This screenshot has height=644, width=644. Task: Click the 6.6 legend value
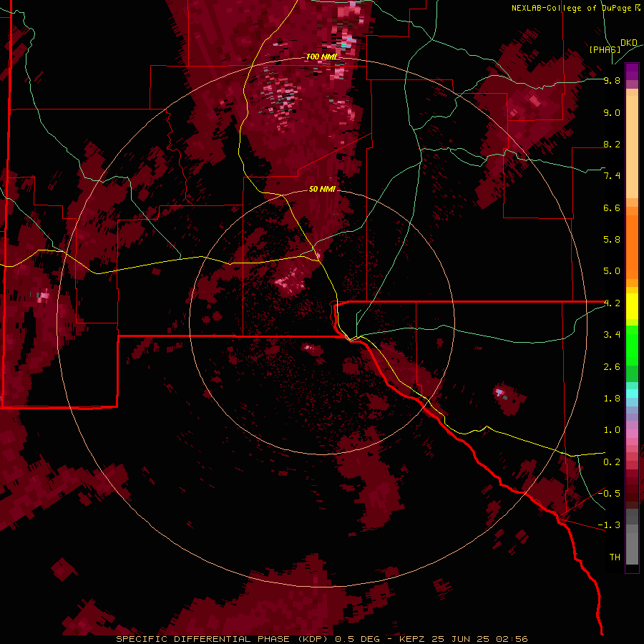pos(612,208)
